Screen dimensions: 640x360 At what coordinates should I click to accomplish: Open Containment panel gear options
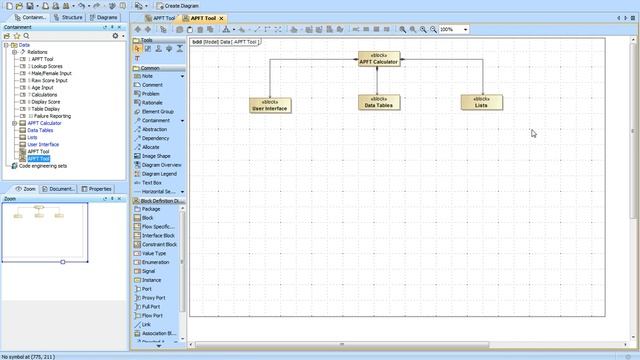116,36
